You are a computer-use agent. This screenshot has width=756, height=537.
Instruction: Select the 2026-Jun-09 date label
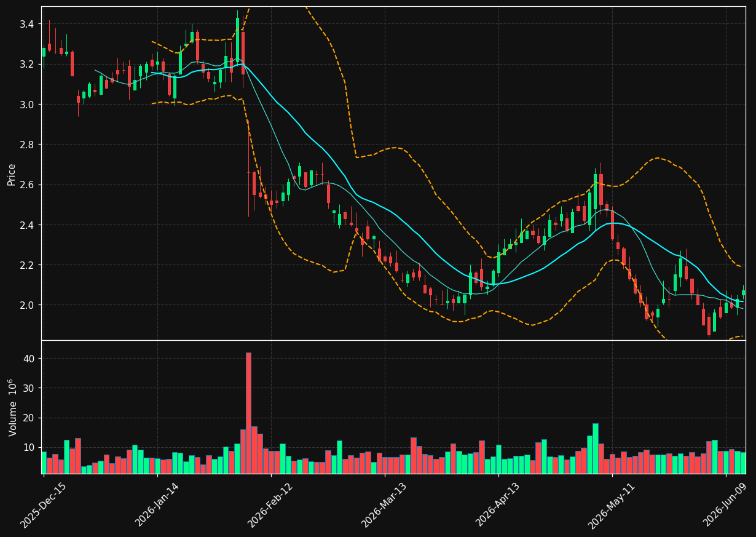click(x=726, y=505)
